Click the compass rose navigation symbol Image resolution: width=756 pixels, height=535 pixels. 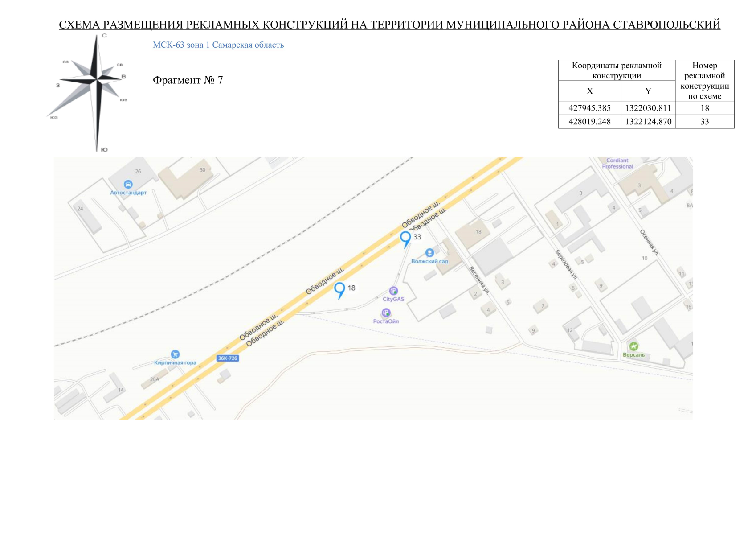(x=97, y=78)
